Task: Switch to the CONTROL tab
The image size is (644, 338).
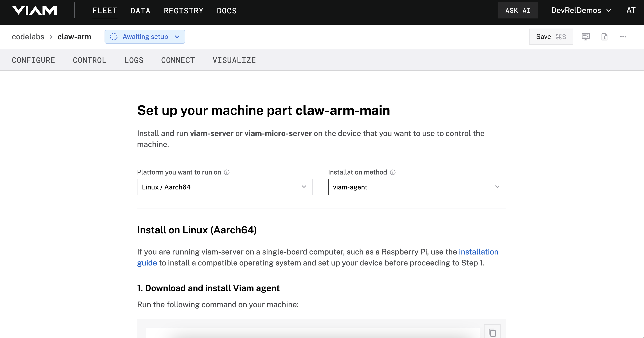Action: (x=89, y=60)
